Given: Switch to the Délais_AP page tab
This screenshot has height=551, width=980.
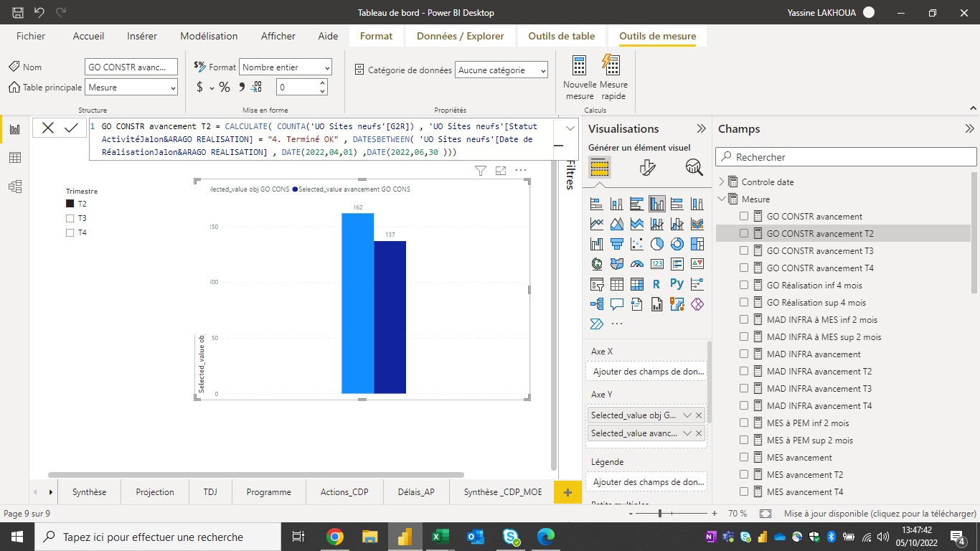Looking at the screenshot, I should (x=416, y=491).
